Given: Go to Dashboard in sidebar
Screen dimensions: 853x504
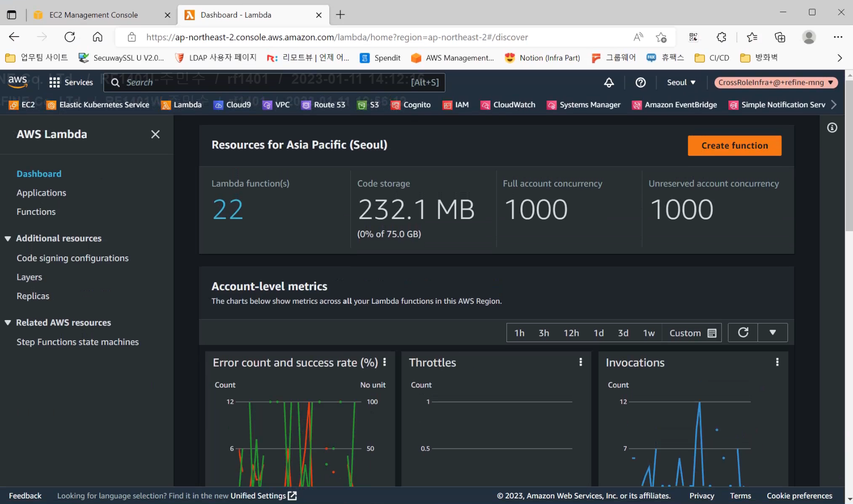Looking at the screenshot, I should (39, 174).
